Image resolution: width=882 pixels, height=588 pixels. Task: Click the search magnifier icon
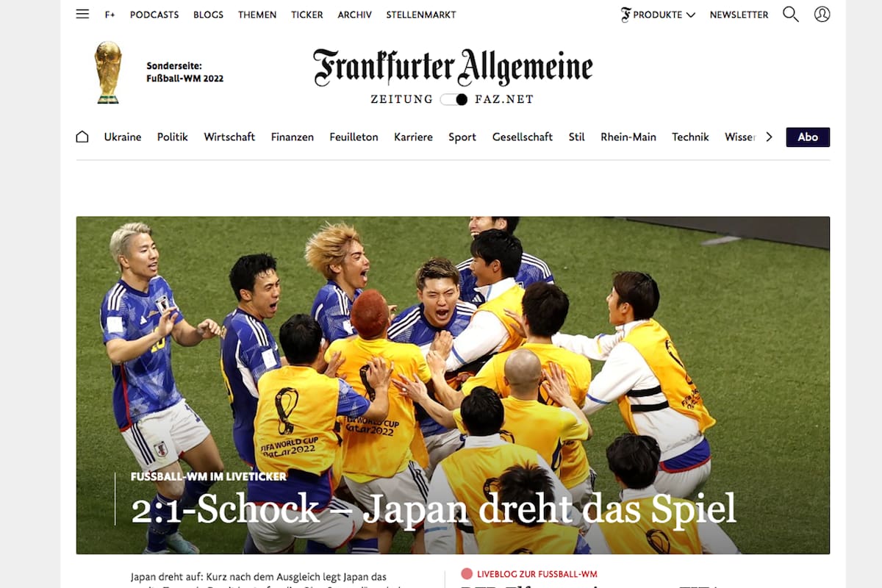[790, 14]
